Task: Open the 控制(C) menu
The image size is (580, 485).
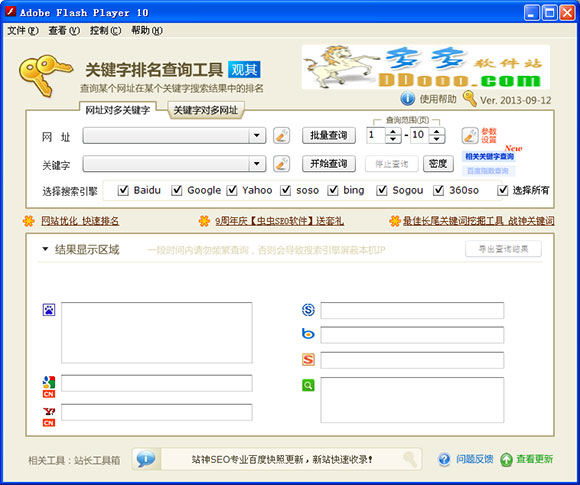Action: pyautogui.click(x=105, y=30)
